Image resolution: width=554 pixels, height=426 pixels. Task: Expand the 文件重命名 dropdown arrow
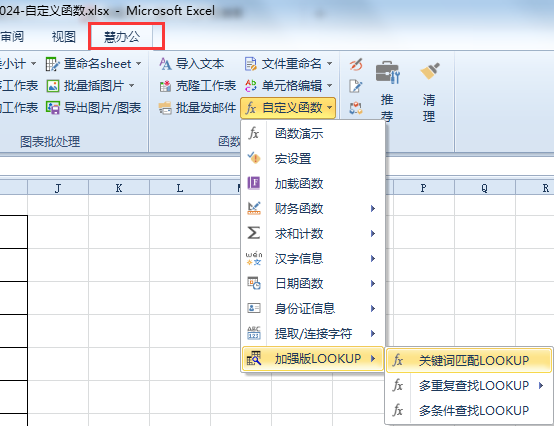[329, 64]
